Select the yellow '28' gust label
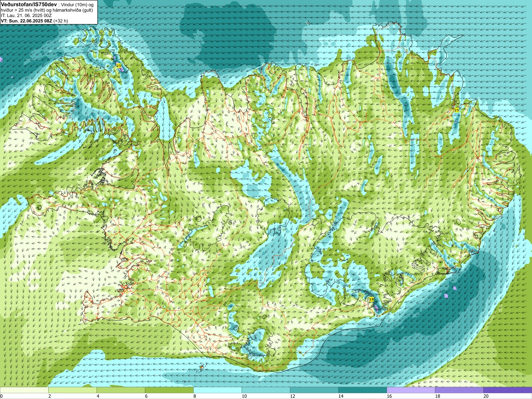The width and height of the screenshot is (532, 399). [372, 299]
